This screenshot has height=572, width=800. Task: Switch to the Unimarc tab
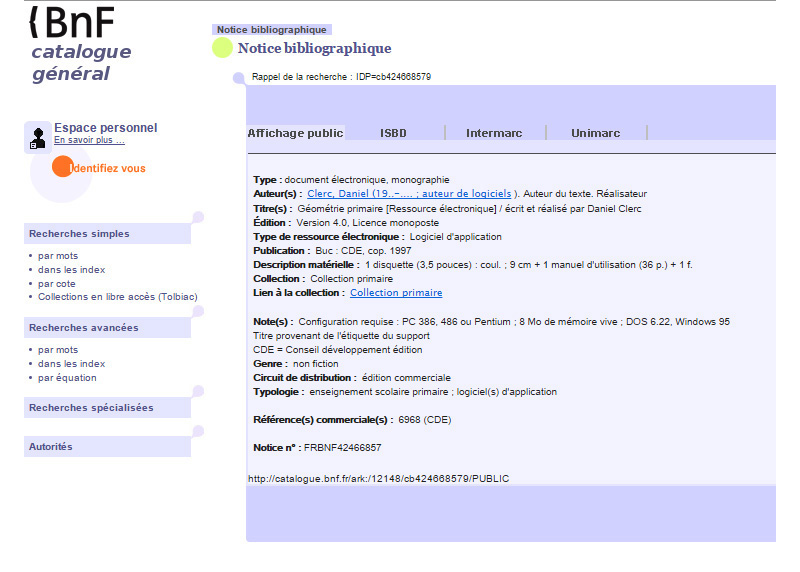point(595,133)
